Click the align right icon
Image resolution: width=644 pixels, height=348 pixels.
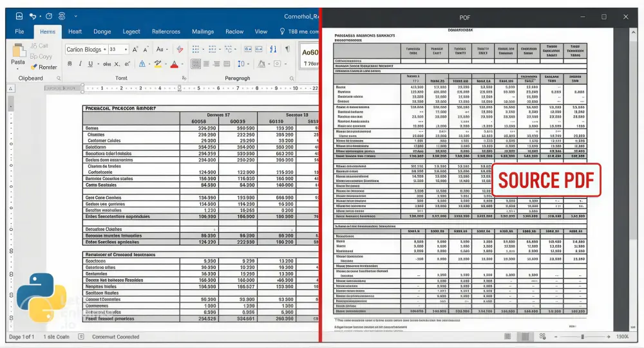coord(216,64)
